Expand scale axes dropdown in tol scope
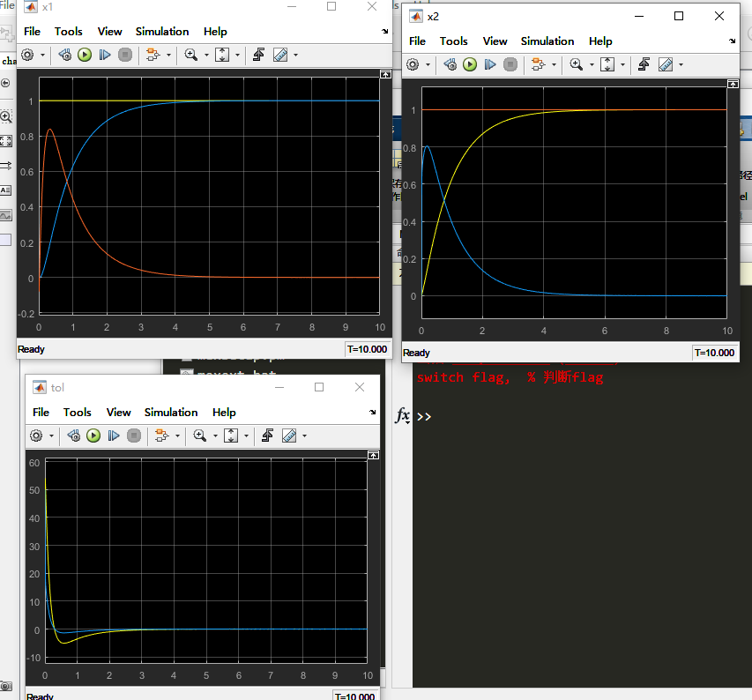 246,436
